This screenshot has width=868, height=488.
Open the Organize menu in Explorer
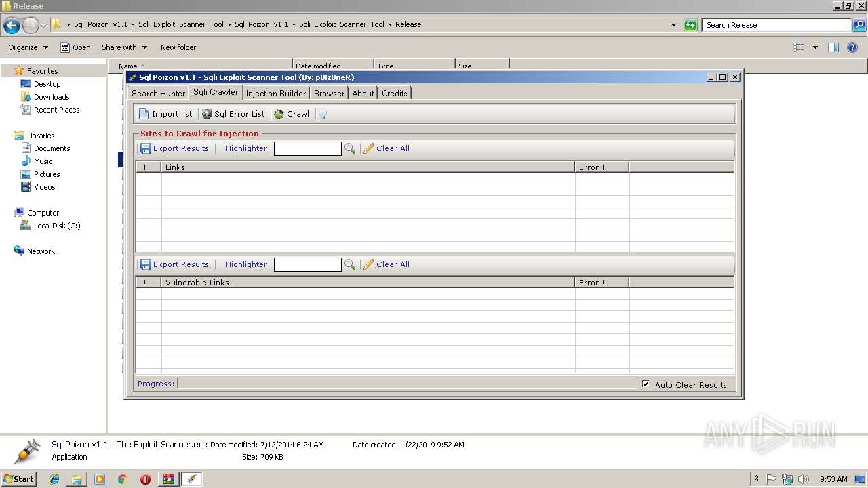28,47
